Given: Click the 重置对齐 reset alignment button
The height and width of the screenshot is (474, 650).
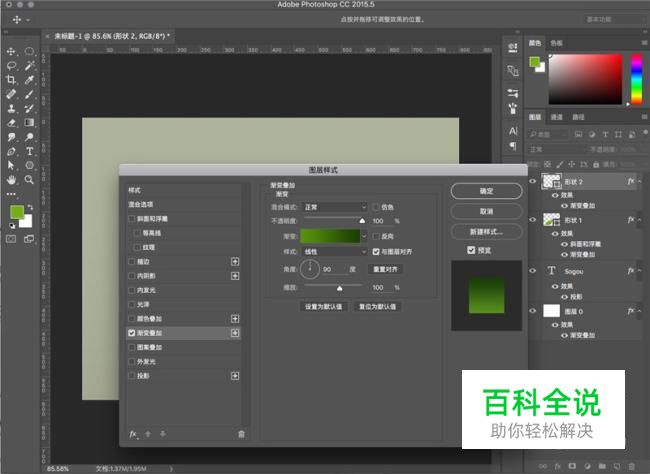Looking at the screenshot, I should tap(385, 269).
